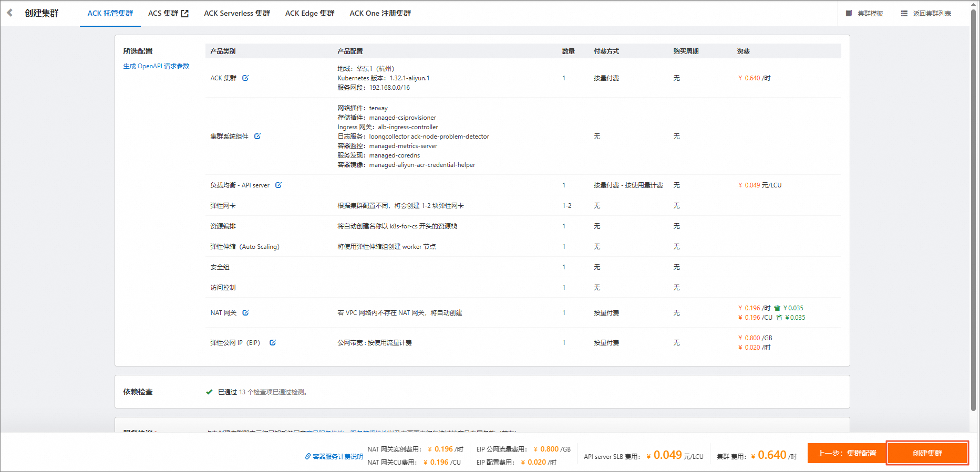Screen dimensions: 980x472
Task: Click the 资费 column header
Action: point(743,51)
